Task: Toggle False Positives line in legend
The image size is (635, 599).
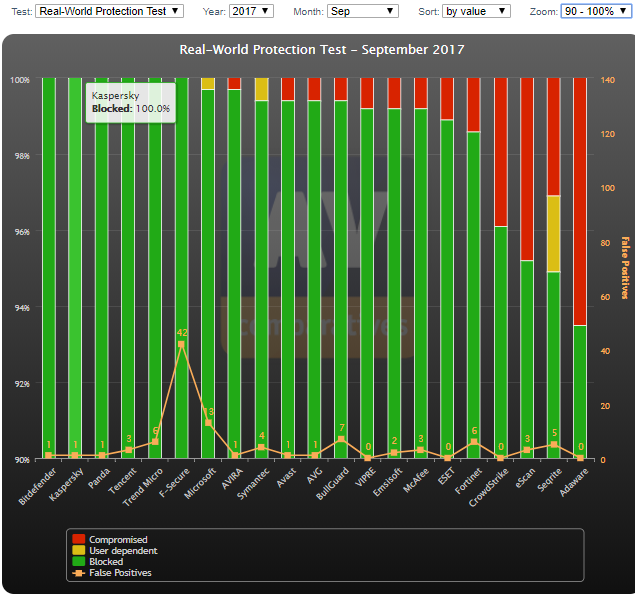Action: click(120, 573)
